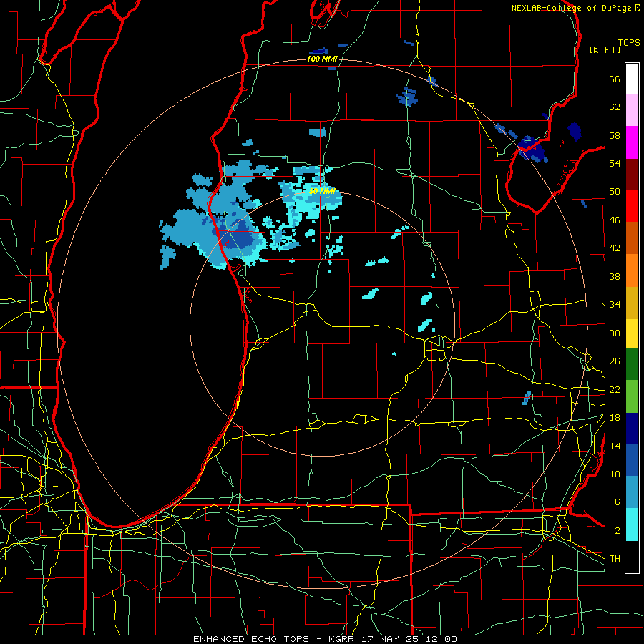This screenshot has width=644, height=644.
Task: Click the KGRR radar site identifier
Action: (x=341, y=639)
